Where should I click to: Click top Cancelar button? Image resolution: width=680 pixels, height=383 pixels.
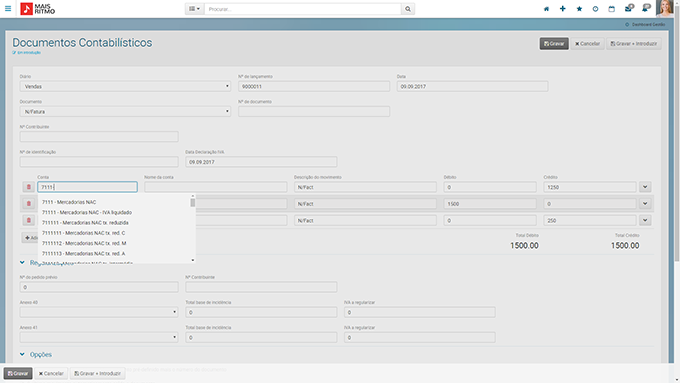tap(587, 43)
